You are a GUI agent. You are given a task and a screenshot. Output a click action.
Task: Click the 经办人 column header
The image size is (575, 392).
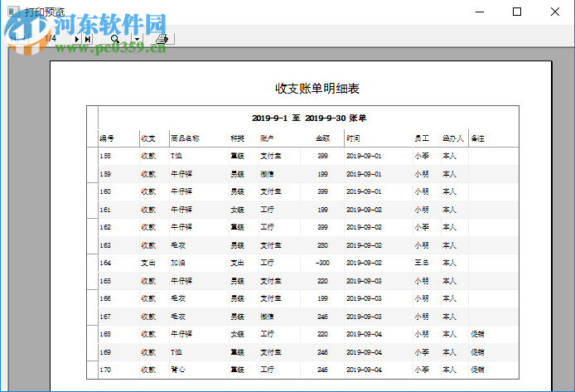453,138
